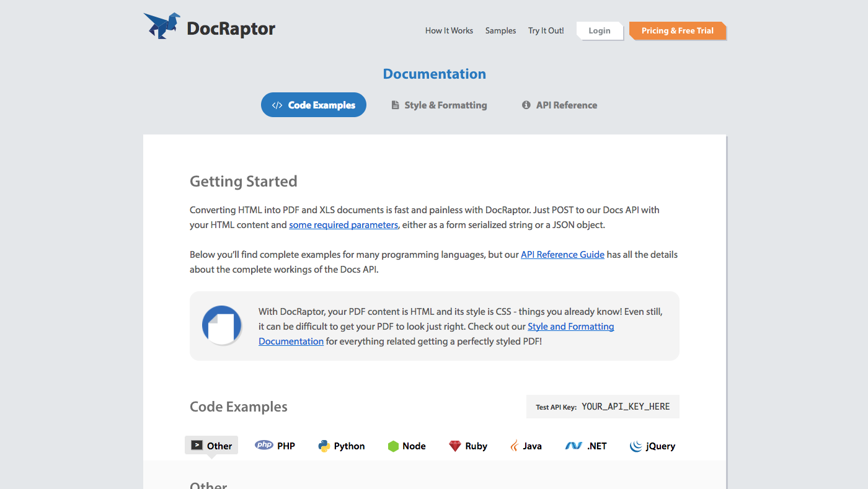Click the Pricing & Free Trial button
Viewport: 868px width, 489px height.
[678, 30]
